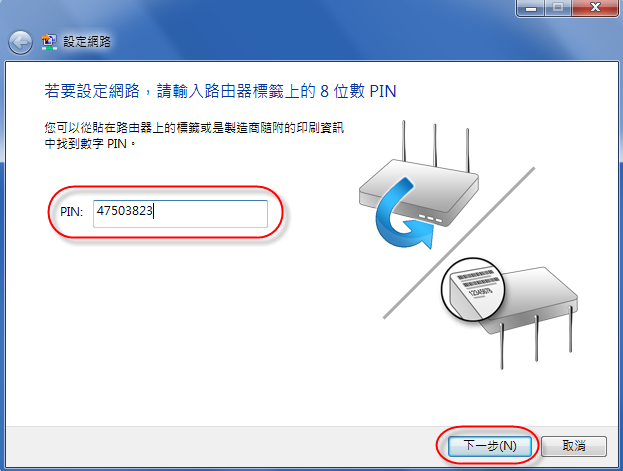
Task: Cancel setup with the 取消 button
Action: pos(574,446)
